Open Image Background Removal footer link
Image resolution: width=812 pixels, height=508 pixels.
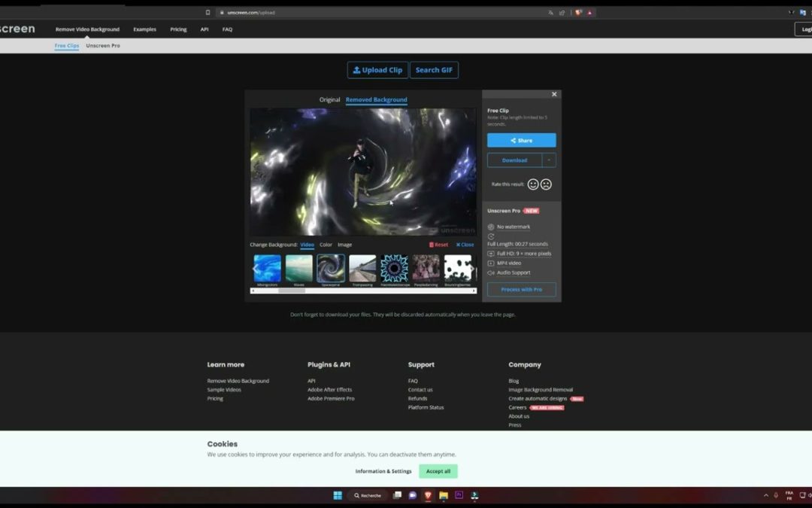[x=541, y=390]
